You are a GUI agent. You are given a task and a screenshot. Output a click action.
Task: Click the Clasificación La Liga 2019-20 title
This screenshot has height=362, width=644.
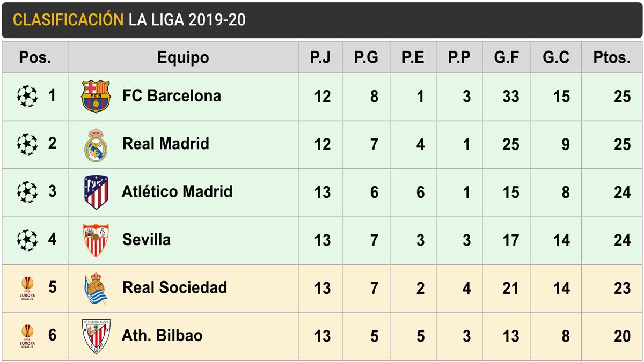(129, 20)
